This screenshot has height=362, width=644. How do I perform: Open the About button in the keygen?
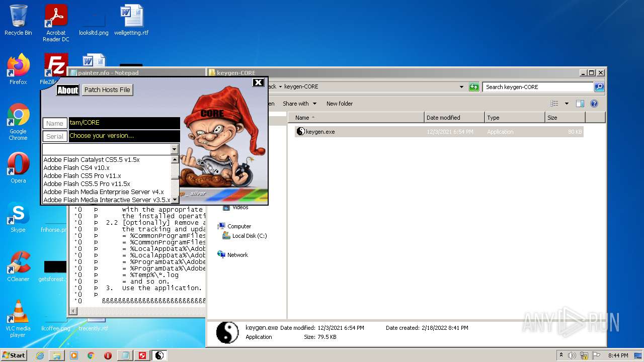click(67, 90)
